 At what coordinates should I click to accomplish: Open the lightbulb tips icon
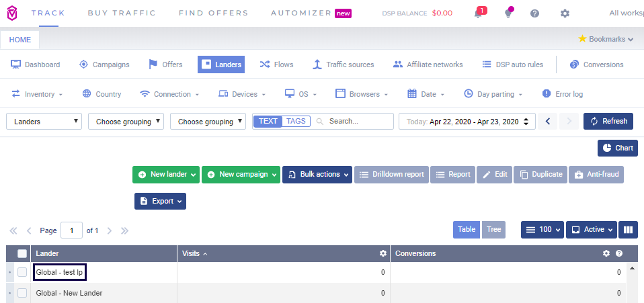pyautogui.click(x=509, y=13)
